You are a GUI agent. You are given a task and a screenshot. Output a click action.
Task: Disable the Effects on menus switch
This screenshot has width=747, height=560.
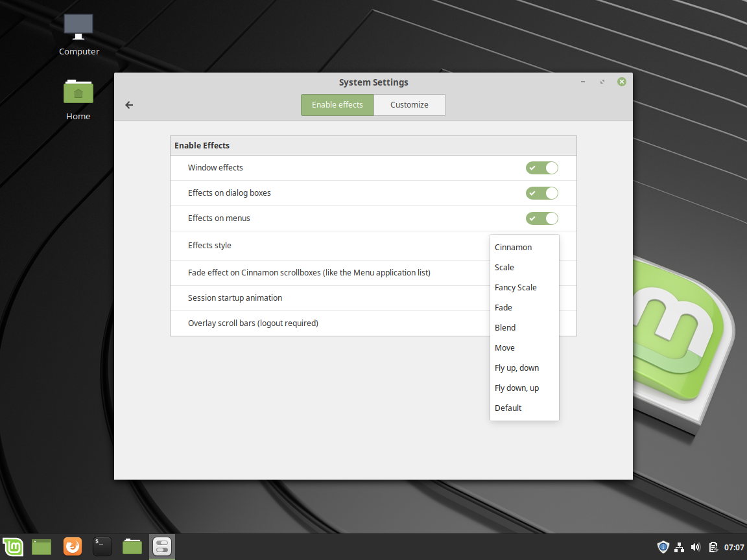pos(541,218)
